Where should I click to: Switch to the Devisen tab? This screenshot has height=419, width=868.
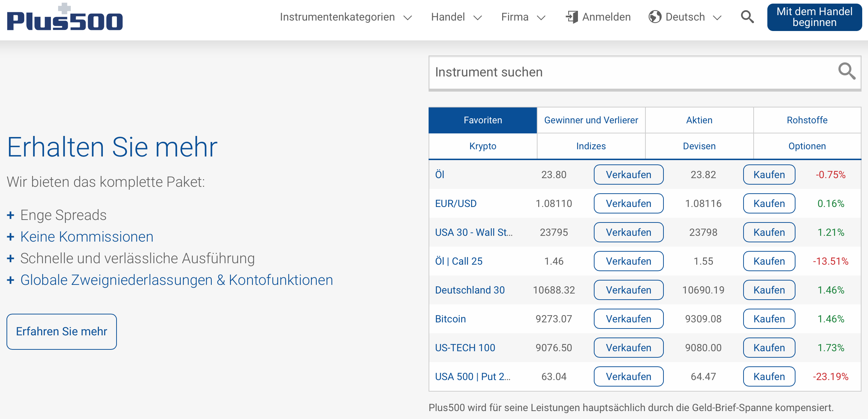699,146
